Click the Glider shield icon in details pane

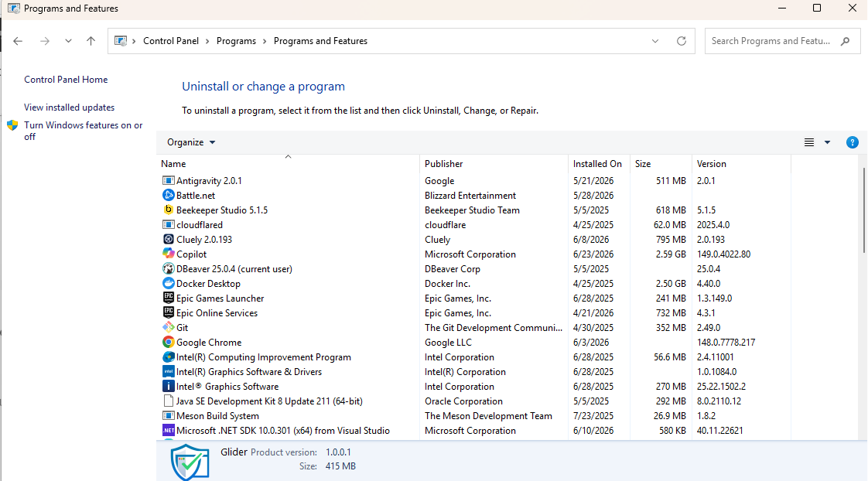tap(190, 462)
